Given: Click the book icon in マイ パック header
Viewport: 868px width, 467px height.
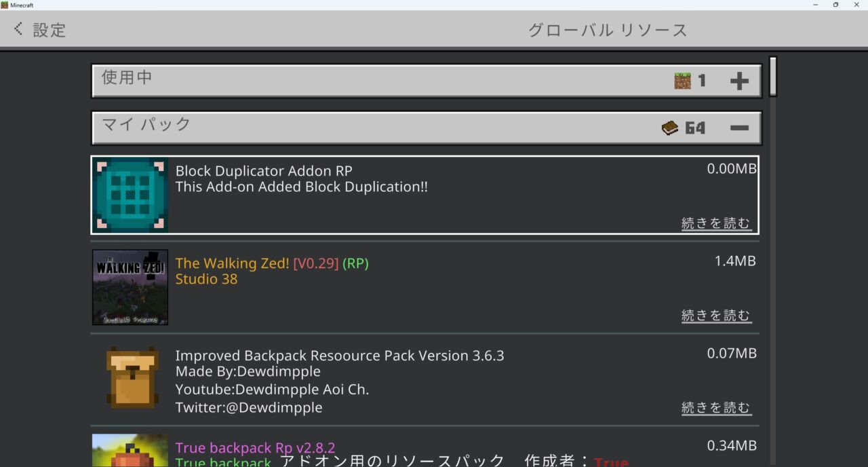Looking at the screenshot, I should (670, 128).
